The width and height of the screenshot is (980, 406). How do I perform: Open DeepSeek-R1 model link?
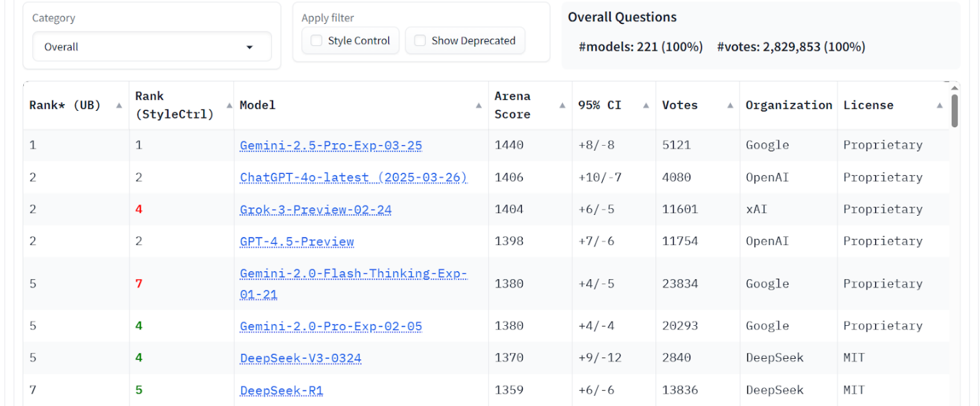tap(281, 390)
